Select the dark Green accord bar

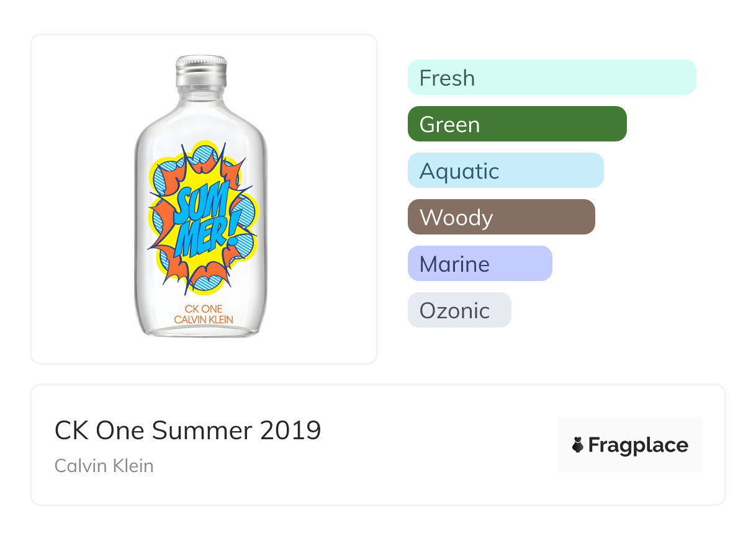coord(517,124)
